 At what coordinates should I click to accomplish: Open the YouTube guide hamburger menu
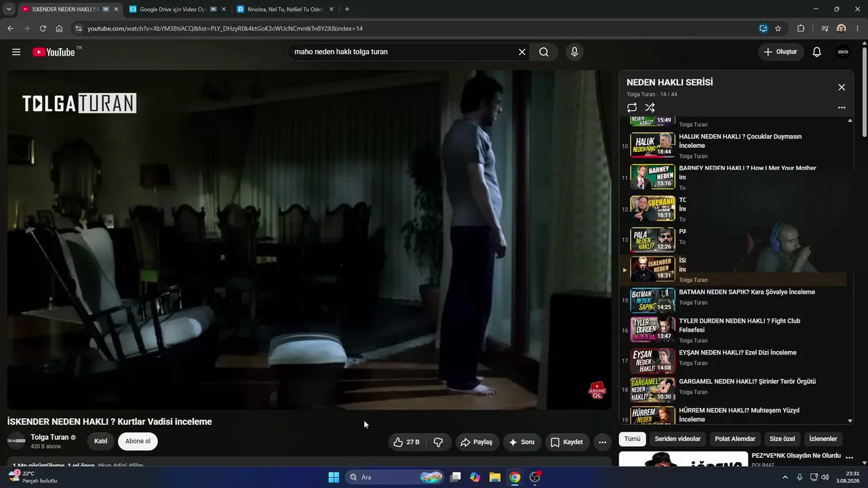16,52
